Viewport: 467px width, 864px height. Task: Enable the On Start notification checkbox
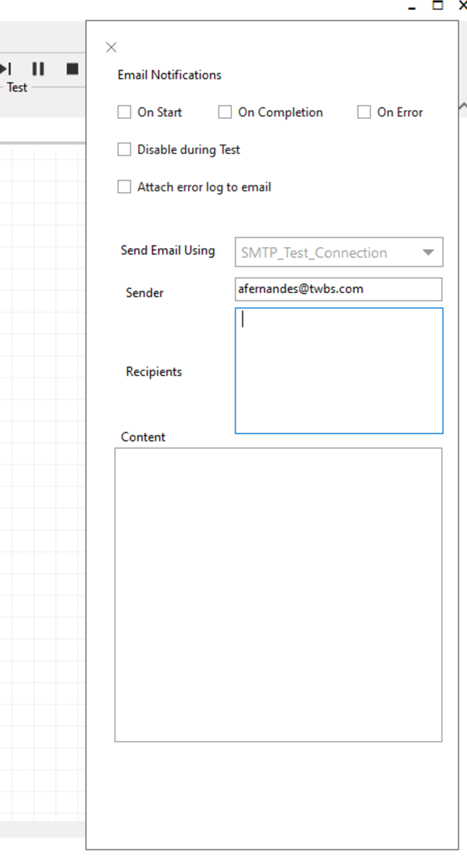coord(124,112)
